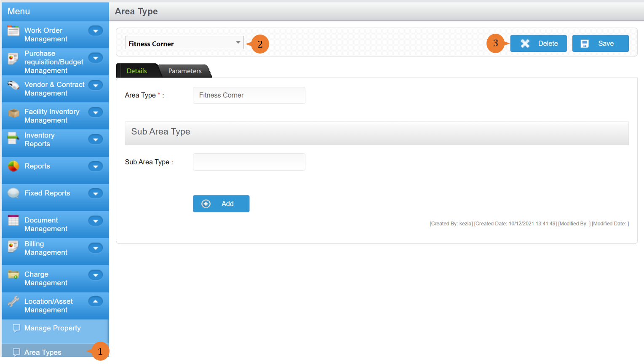
Task: Expand the Charge Management arrow
Action: [x=96, y=275]
